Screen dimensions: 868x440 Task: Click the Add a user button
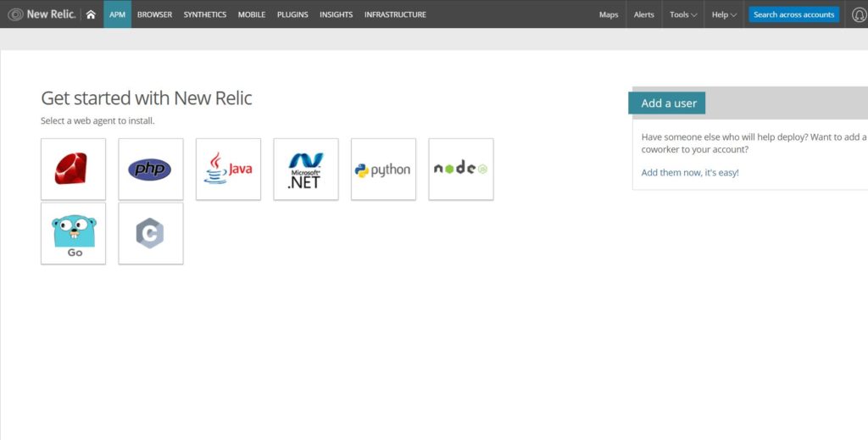(667, 103)
